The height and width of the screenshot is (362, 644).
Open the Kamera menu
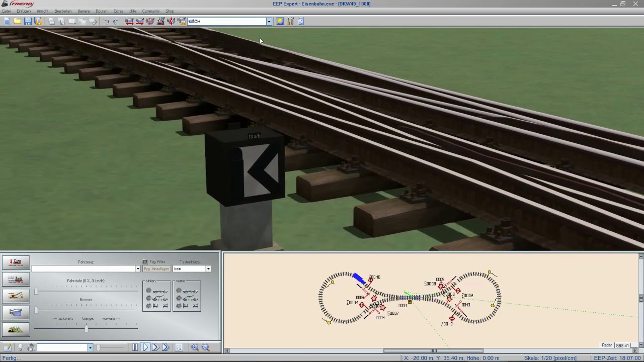click(84, 11)
